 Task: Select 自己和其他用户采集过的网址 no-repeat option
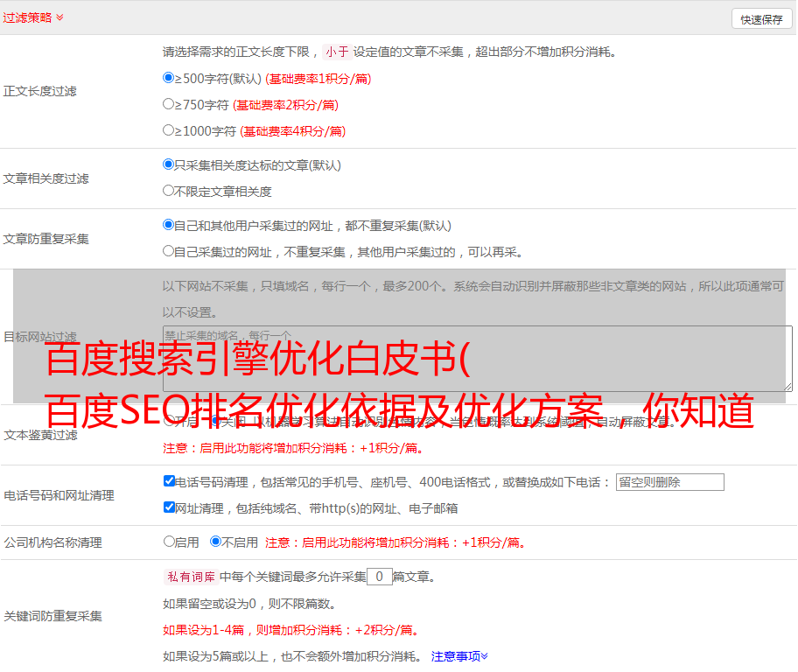click(x=169, y=225)
